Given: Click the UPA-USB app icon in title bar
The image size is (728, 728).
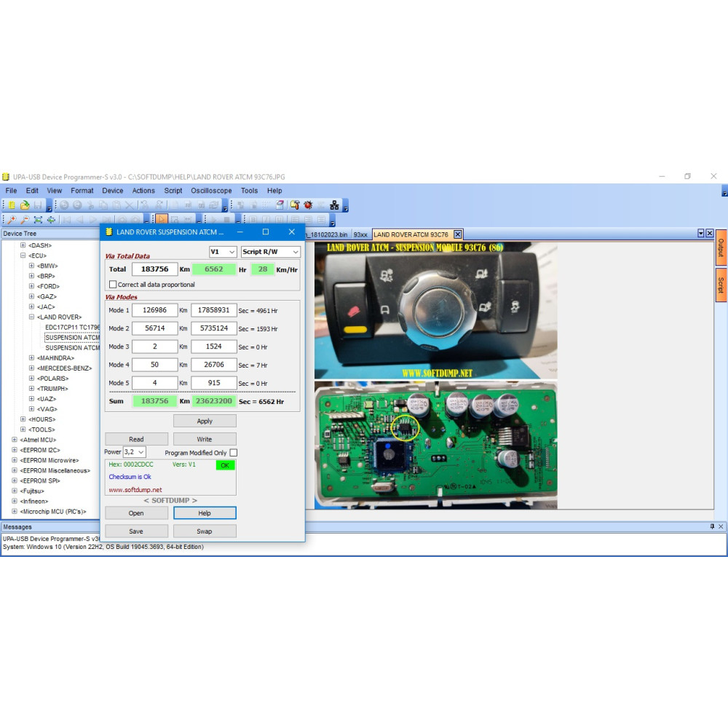Looking at the screenshot, I should click(6, 177).
